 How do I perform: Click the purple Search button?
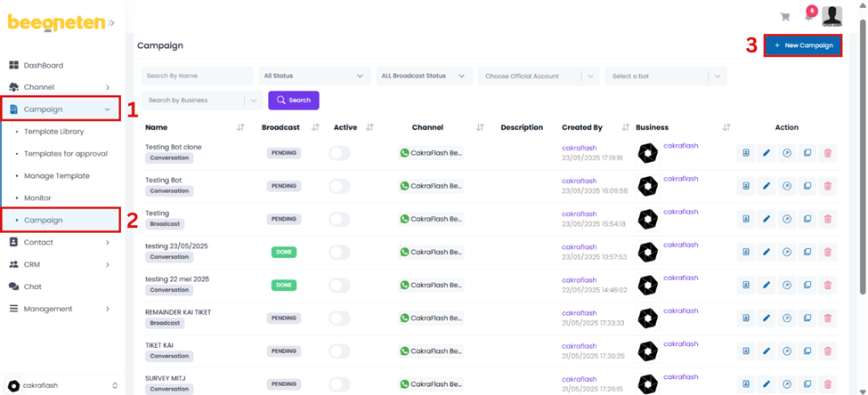294,101
